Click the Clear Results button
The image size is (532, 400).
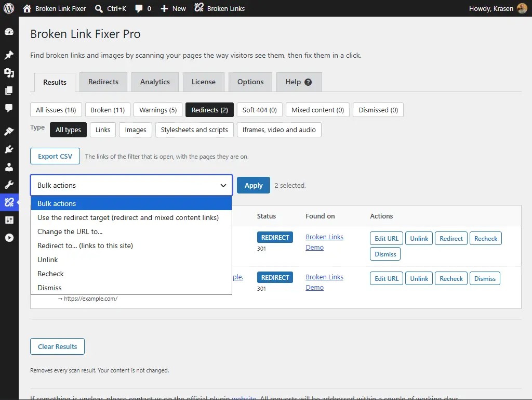pos(57,347)
